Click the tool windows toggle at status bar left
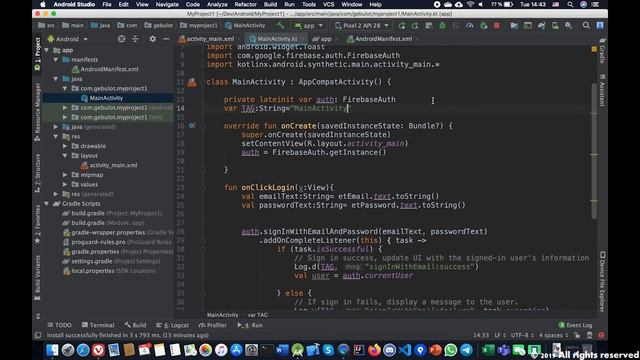The height and width of the screenshot is (360, 640). 38,335
